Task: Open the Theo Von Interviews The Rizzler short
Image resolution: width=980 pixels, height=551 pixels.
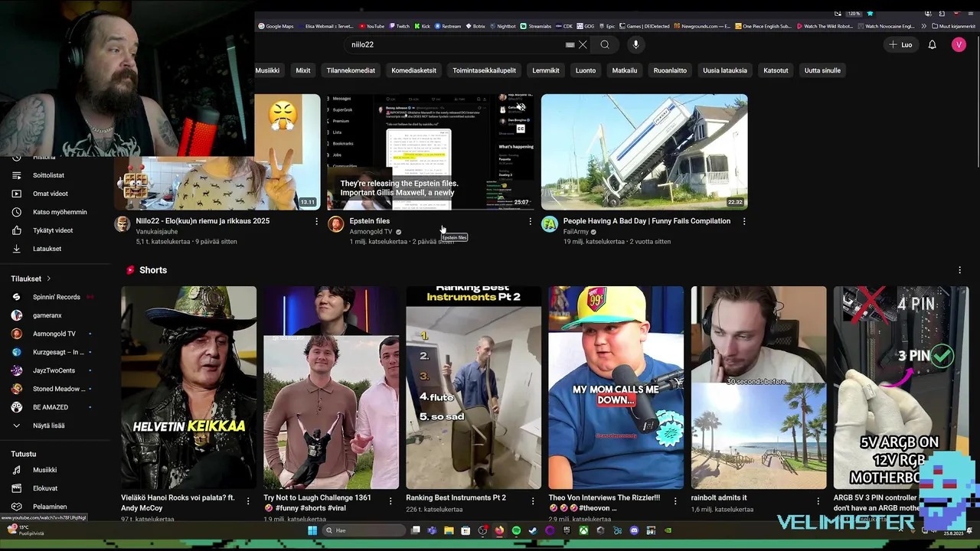Action: pos(616,387)
